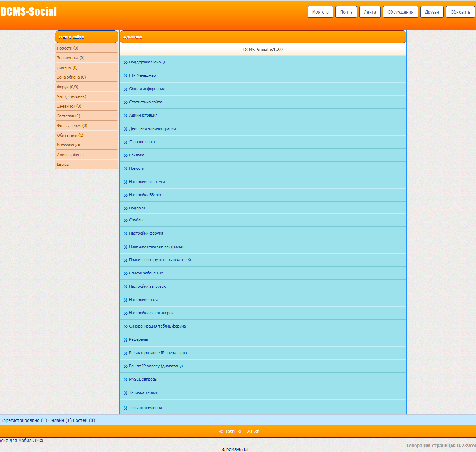The width and height of the screenshot is (476, 452).
Task: Switch to the mobile version link
Action: click(22, 440)
